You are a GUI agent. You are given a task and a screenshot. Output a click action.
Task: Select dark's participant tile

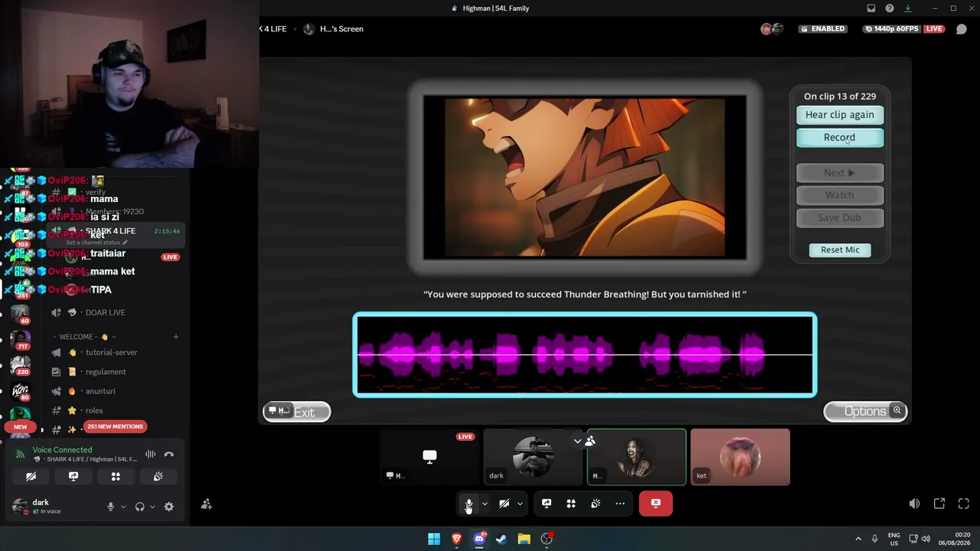coord(533,458)
